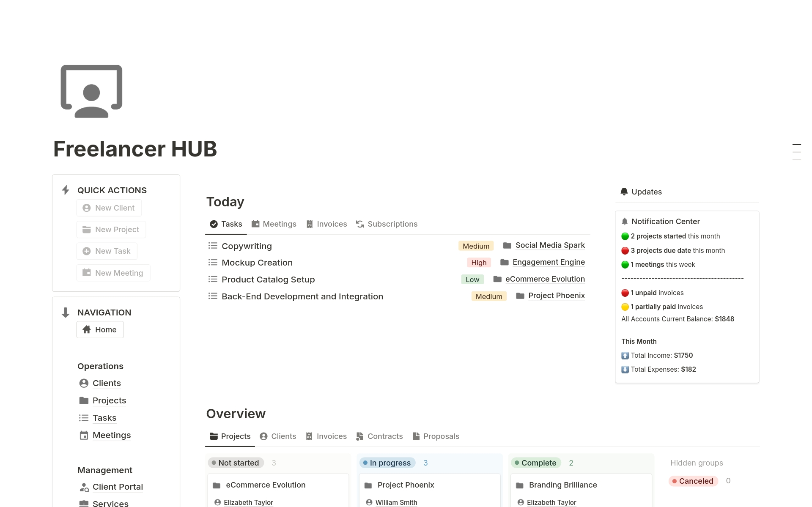Click the Not started group header
The width and height of the screenshot is (812, 507).
click(x=236, y=463)
